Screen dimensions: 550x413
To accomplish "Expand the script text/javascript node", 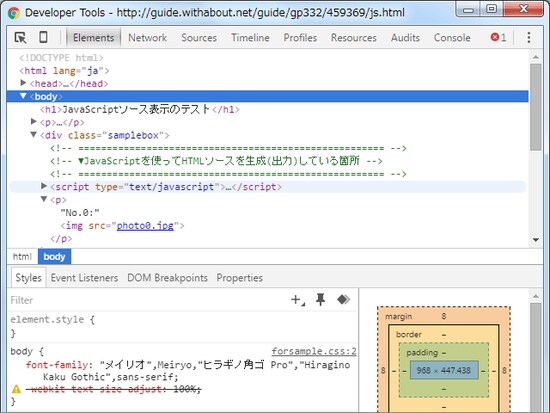I will point(43,186).
